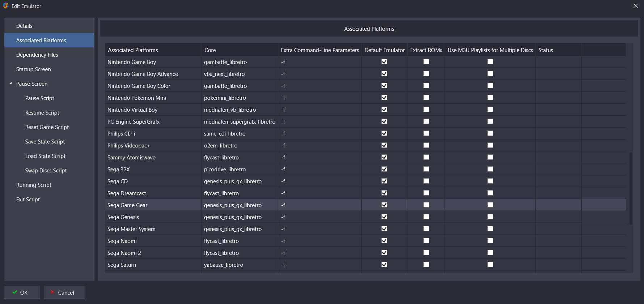Enable Extract ROMs for Sega 32X
The width and height of the screenshot is (644, 304).
coord(426,169)
